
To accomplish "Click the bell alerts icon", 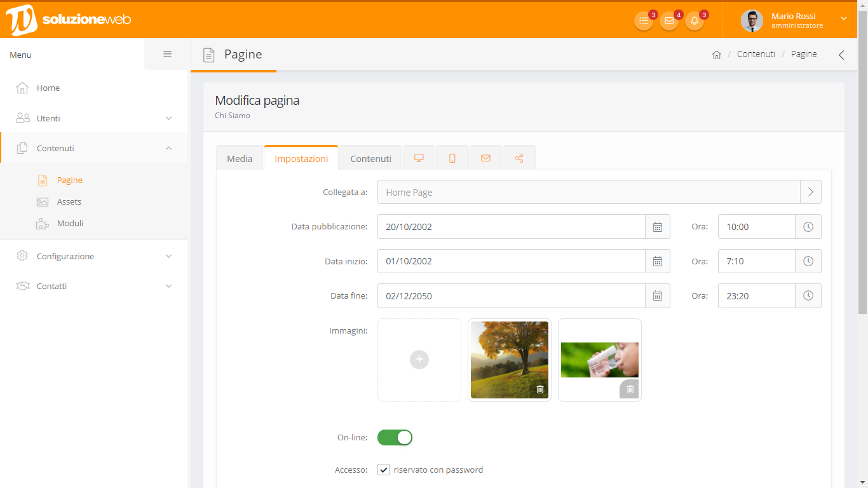I will 695,21.
